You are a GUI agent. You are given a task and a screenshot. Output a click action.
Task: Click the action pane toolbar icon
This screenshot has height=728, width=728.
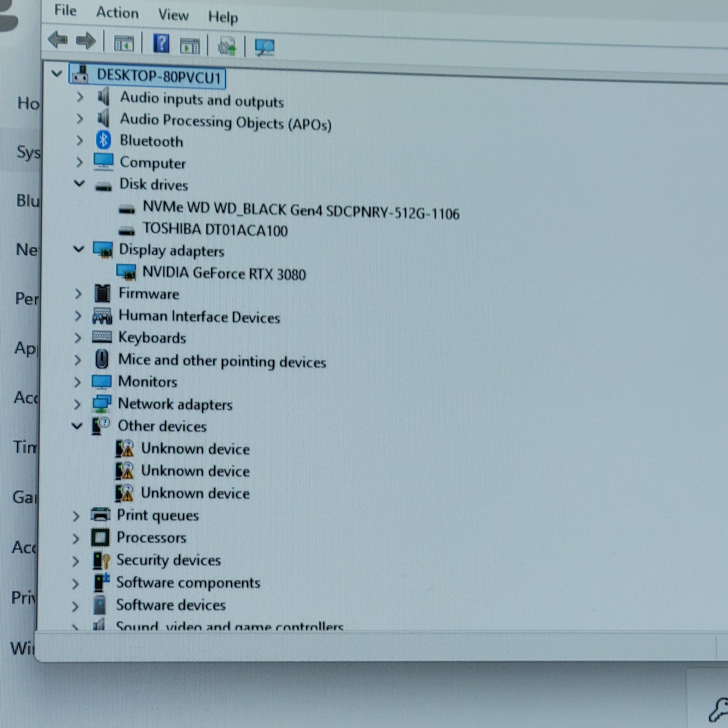[x=189, y=45]
